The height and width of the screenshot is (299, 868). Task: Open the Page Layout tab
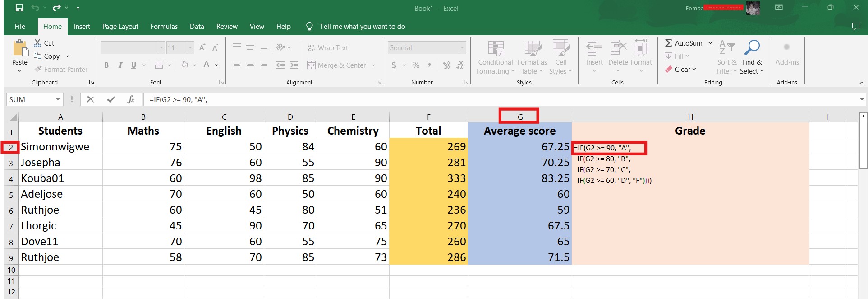click(x=120, y=27)
